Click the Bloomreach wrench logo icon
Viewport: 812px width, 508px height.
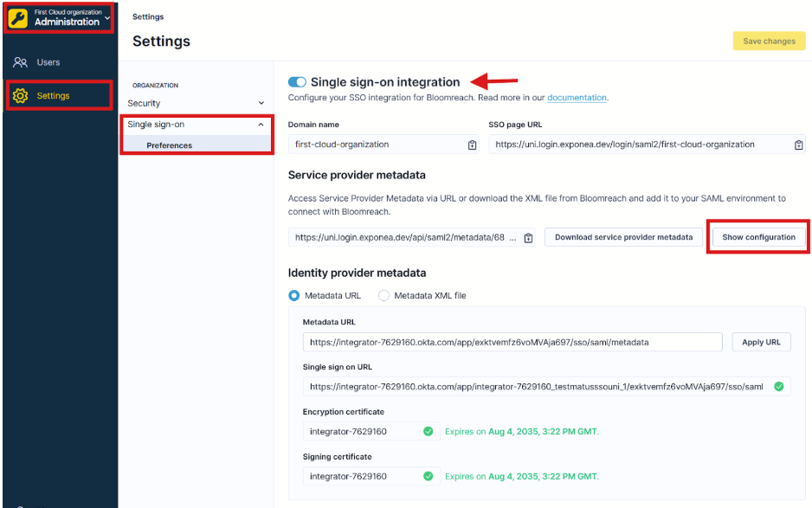pos(16,16)
